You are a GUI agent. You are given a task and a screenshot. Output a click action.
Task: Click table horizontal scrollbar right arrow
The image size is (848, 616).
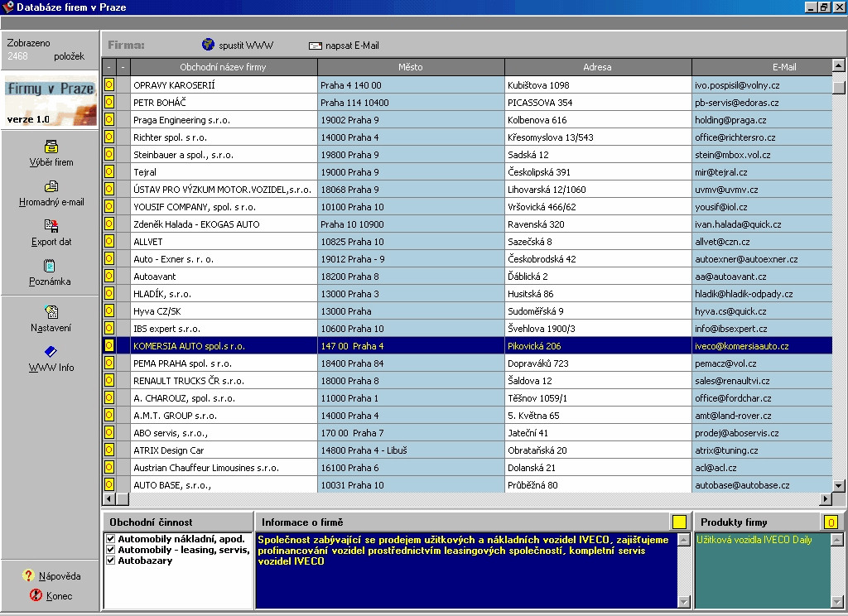pos(826,498)
